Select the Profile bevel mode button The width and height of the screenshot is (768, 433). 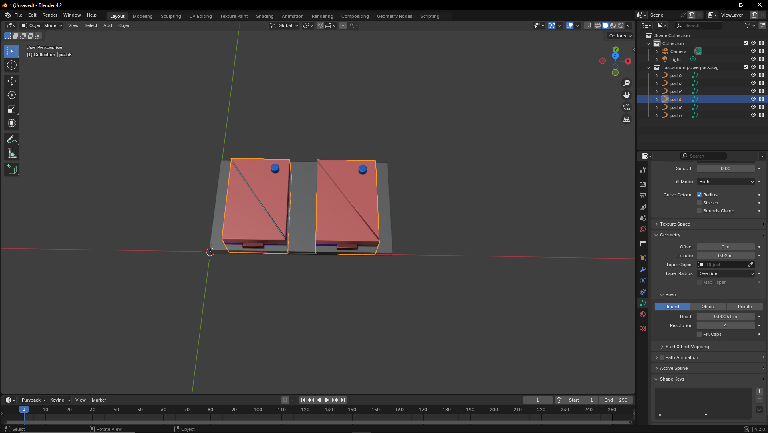pos(744,307)
